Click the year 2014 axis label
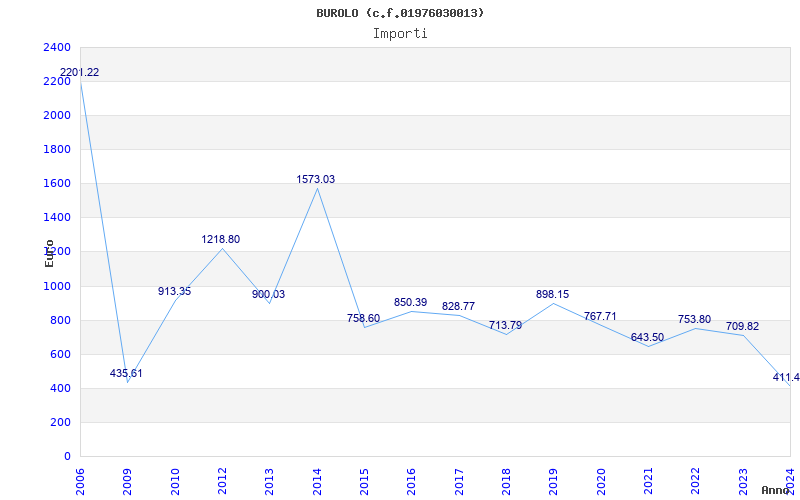Viewport: 800px width, 500px height. click(317, 481)
